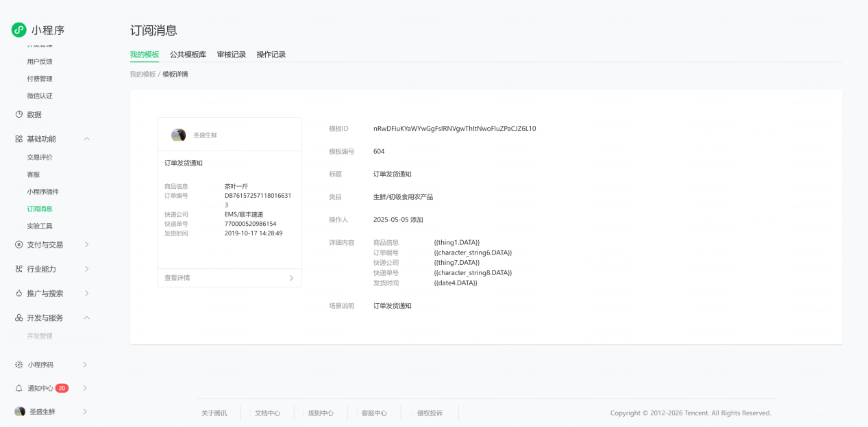Viewport: 868px width, 427px height.
Task: Collapse the 基础功能 section chevron
Action: [x=86, y=139]
